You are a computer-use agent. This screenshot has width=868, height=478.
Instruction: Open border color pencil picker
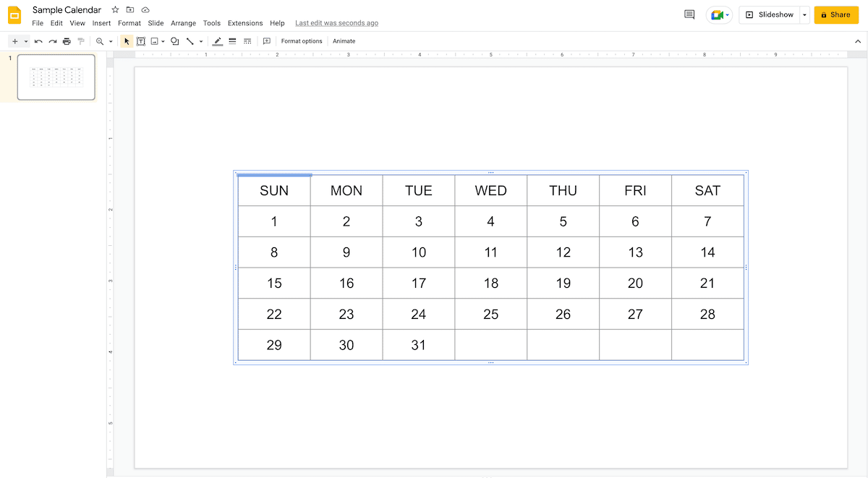[218, 41]
